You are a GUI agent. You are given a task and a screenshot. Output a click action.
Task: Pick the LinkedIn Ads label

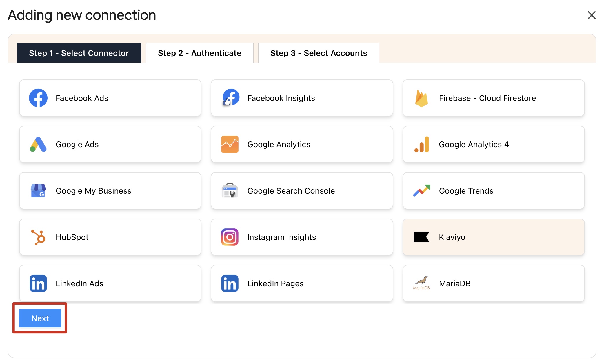click(79, 283)
